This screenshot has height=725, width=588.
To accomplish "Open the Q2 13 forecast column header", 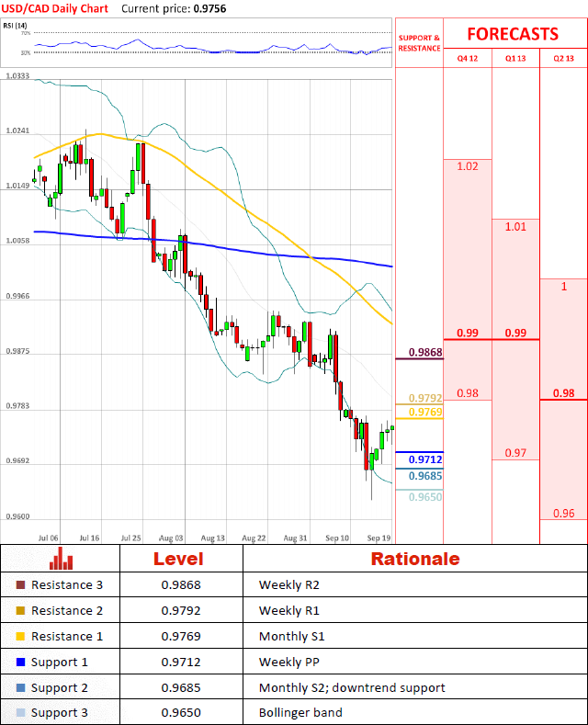I will pyautogui.click(x=563, y=59).
